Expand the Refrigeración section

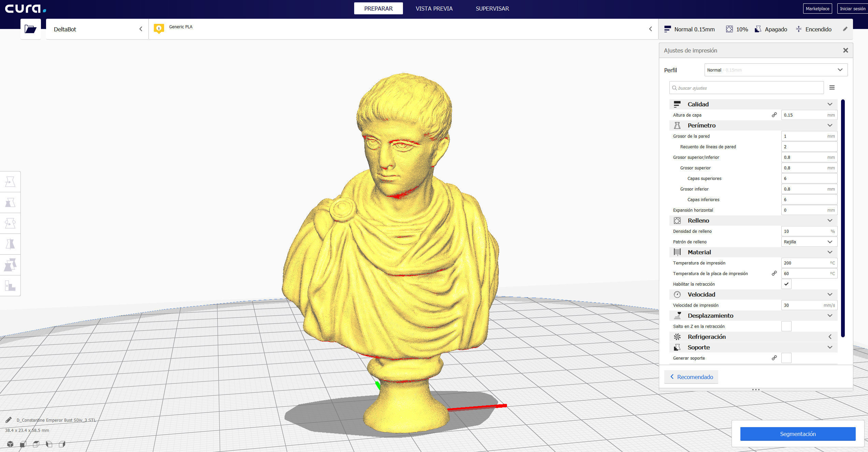point(753,337)
